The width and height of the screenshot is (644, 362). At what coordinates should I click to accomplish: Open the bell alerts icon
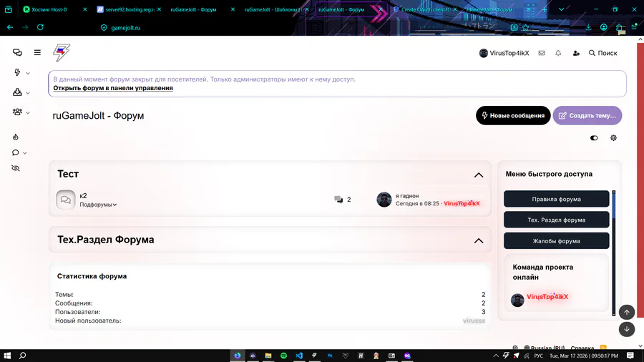[558, 53]
